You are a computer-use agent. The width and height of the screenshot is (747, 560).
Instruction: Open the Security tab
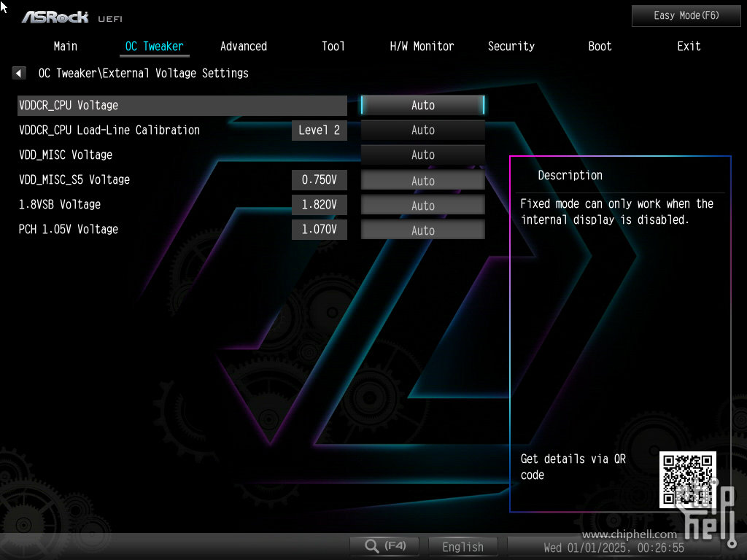point(511,46)
